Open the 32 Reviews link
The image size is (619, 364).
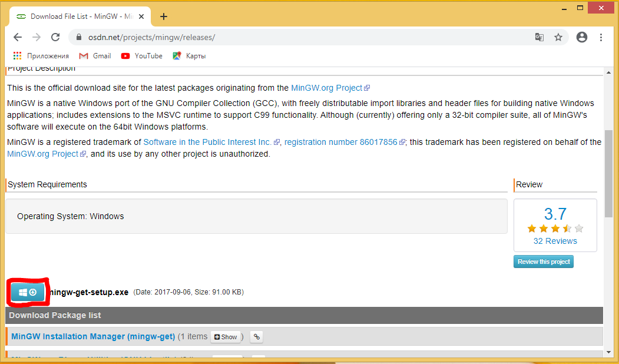(x=555, y=241)
